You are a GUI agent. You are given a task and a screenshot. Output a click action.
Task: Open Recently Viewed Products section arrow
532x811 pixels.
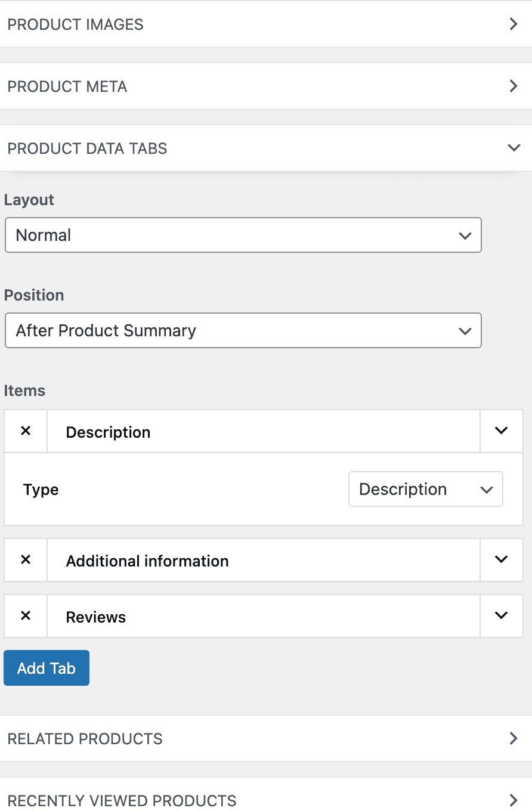click(x=514, y=800)
